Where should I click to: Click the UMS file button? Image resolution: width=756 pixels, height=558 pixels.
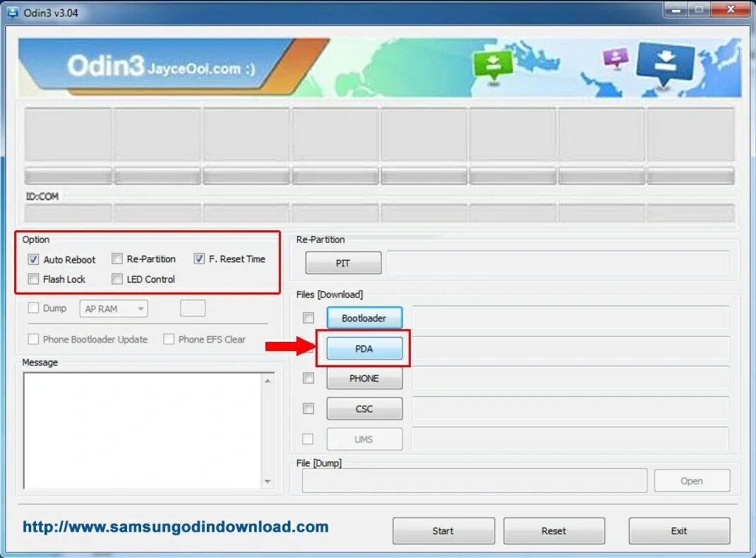(x=364, y=439)
